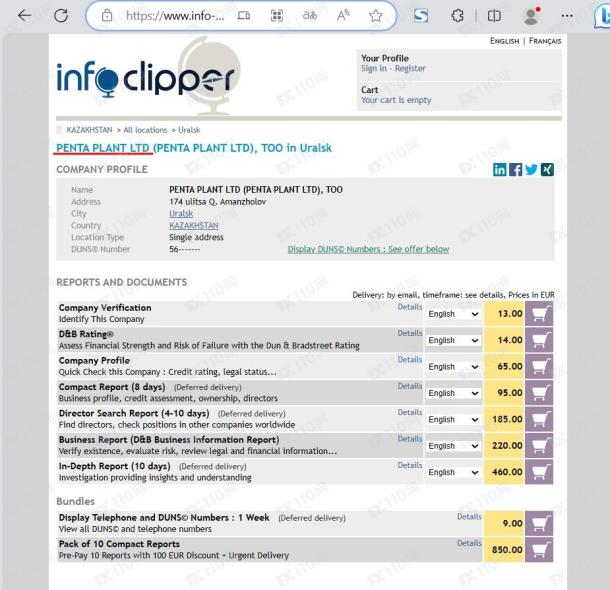Click the Bing copilot sidebar icon
Screen dimensions: 610x590
tap(602, 16)
